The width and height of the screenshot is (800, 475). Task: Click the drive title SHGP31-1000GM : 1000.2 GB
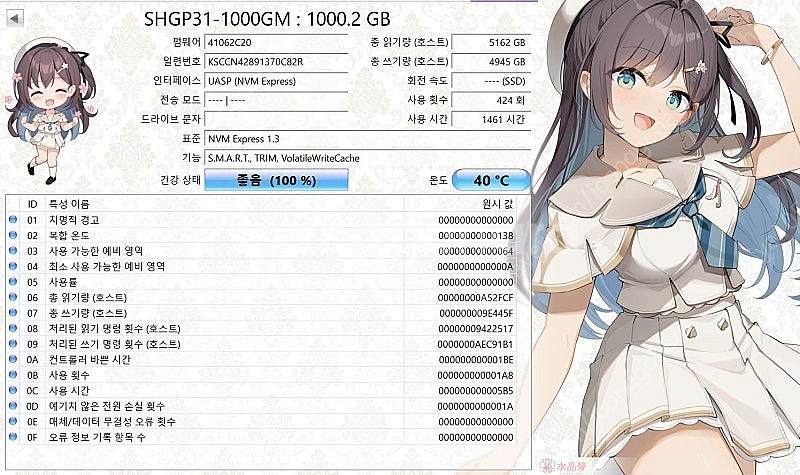tap(267, 19)
